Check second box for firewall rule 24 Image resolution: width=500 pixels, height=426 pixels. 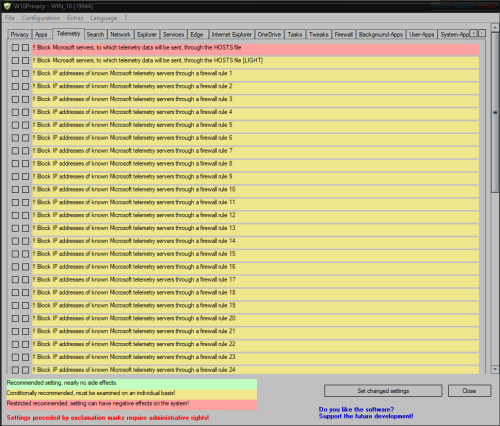[26, 370]
